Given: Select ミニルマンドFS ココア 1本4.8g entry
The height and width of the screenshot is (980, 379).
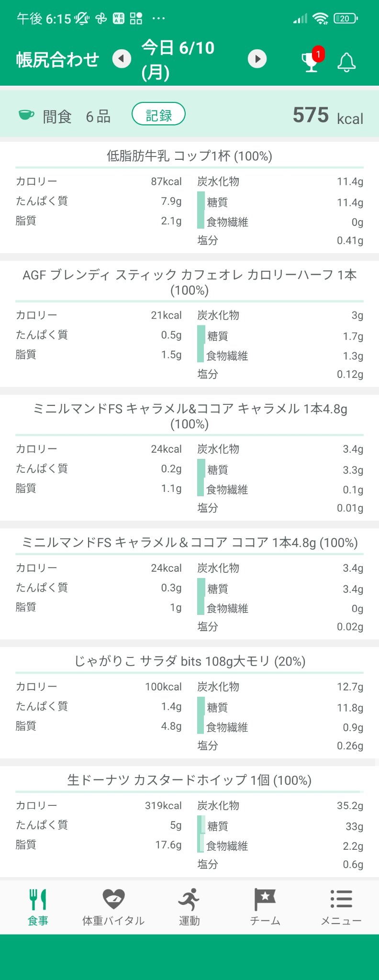Looking at the screenshot, I should pyautogui.click(x=189, y=543).
